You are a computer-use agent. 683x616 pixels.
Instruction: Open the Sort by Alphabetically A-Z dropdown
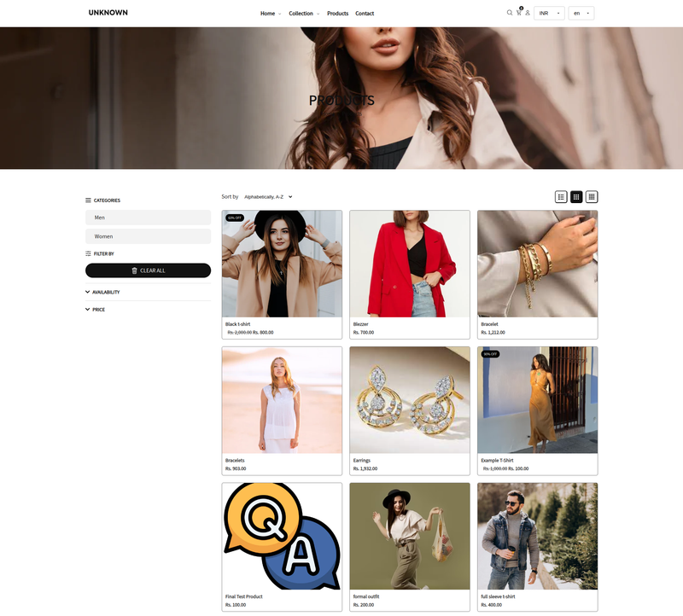tap(268, 197)
